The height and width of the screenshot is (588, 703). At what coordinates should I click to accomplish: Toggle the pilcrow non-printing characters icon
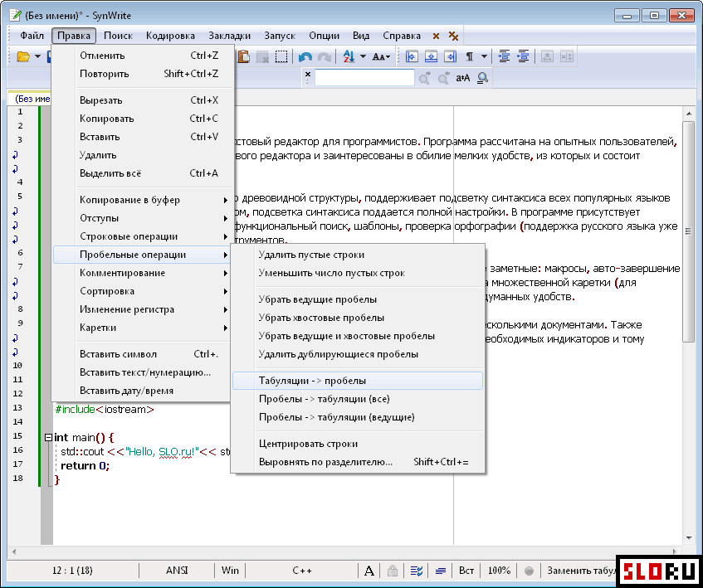point(470,57)
